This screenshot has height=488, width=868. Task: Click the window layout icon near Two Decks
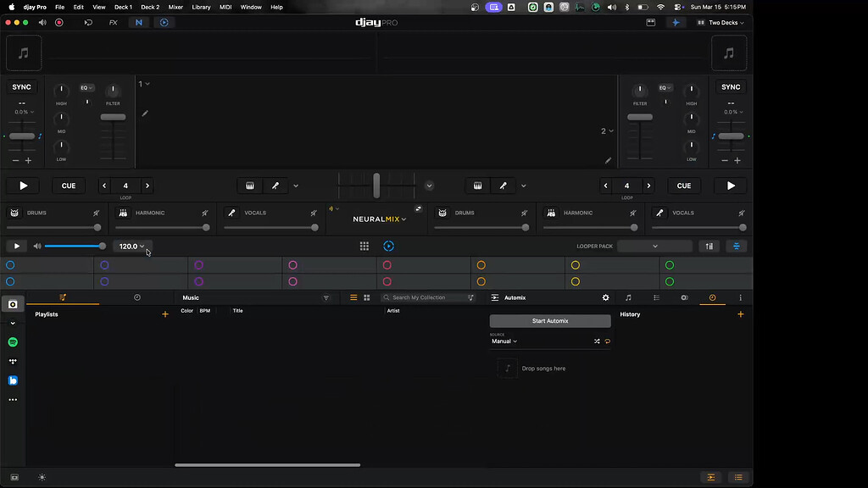pyautogui.click(x=651, y=23)
